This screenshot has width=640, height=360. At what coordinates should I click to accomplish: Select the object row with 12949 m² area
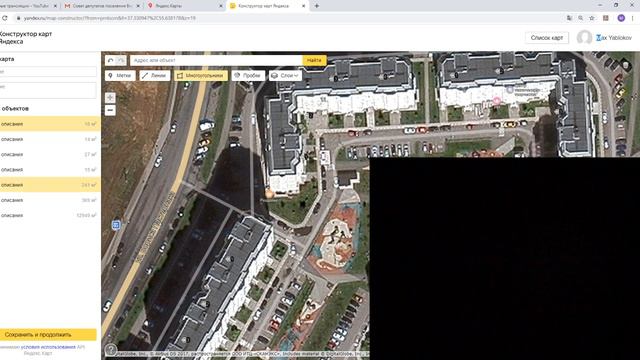48,215
